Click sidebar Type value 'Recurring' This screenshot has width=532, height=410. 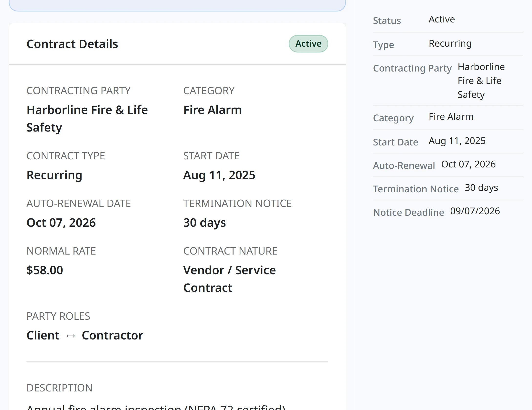coord(450,44)
